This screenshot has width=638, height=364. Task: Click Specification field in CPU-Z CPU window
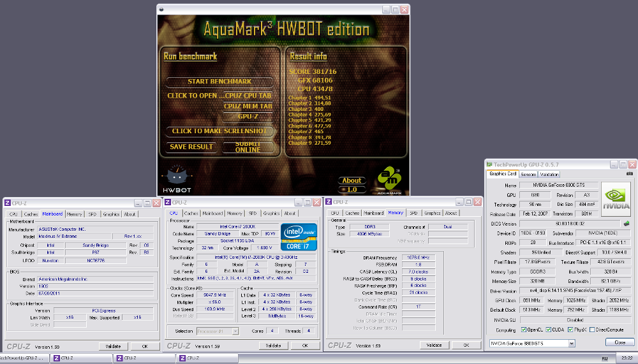[x=256, y=258]
